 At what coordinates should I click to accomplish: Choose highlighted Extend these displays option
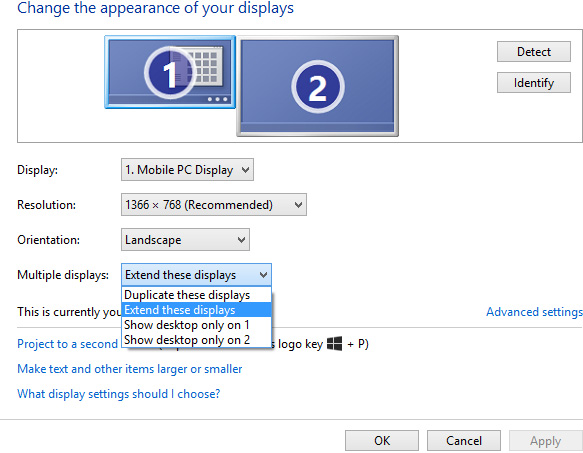coord(197,310)
